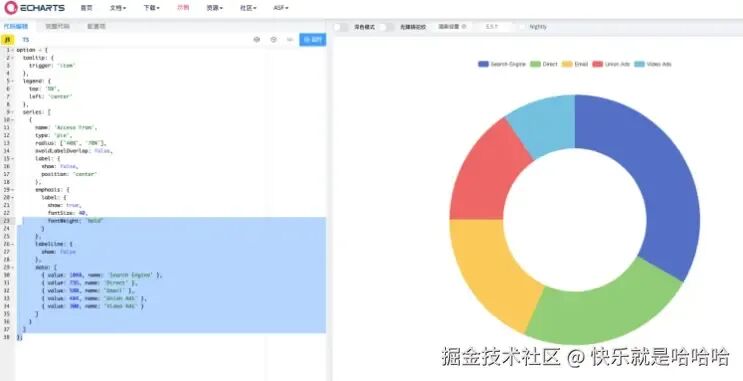
Task: Click code line "fontSize: 40,"
Action: coord(67,213)
